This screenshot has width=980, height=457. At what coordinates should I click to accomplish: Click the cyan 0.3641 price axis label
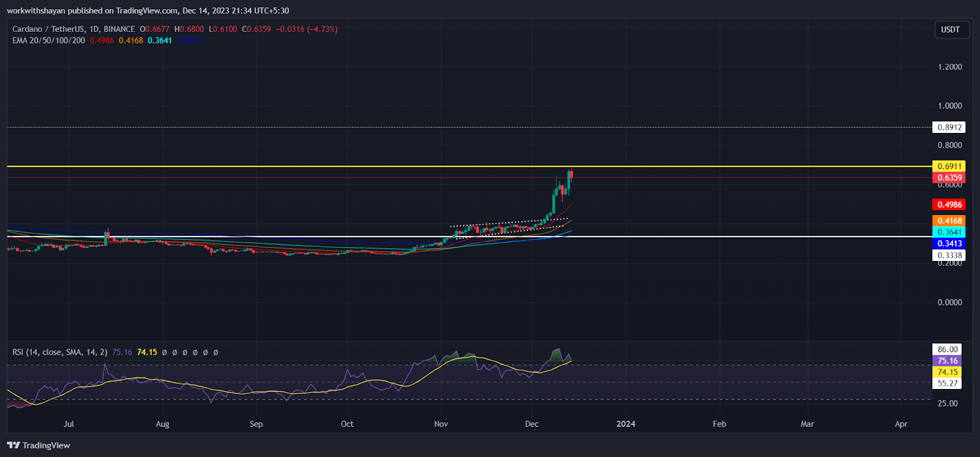pos(949,232)
